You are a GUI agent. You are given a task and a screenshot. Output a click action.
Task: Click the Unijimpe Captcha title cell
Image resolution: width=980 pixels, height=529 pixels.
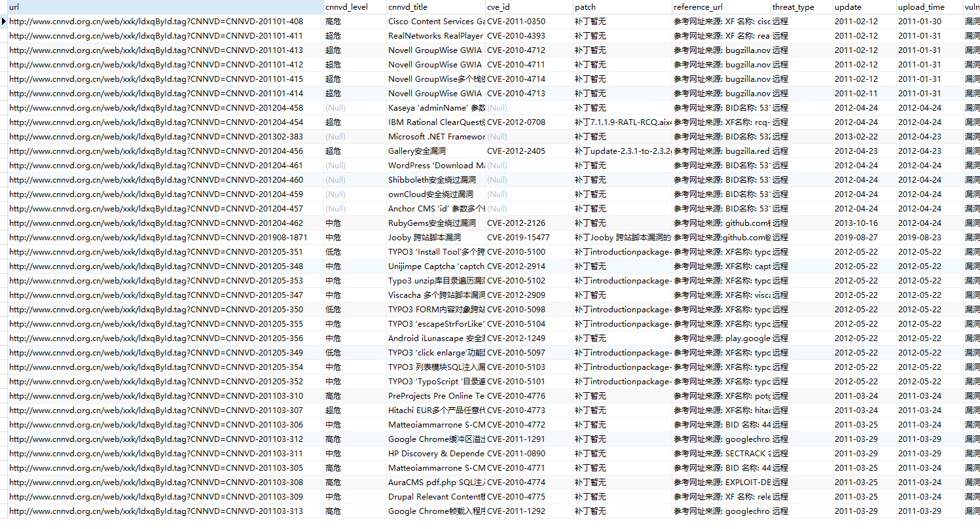click(436, 266)
